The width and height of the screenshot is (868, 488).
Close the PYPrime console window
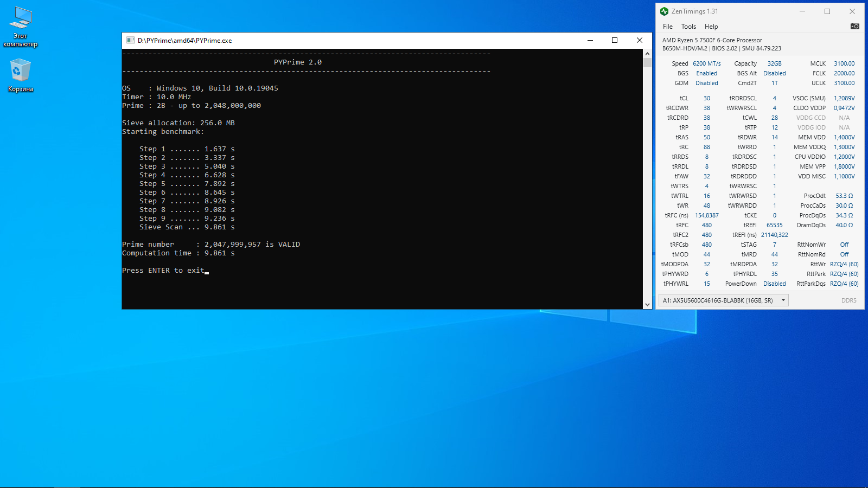640,40
